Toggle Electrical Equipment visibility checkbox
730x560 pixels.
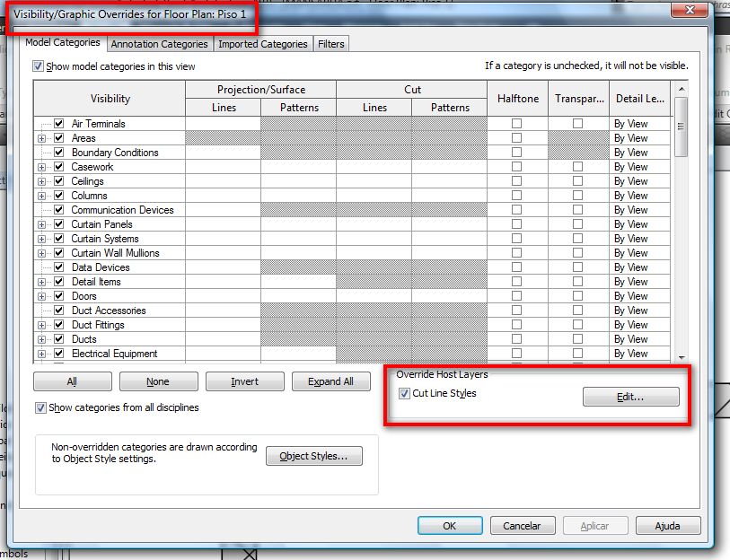pyautogui.click(x=59, y=354)
